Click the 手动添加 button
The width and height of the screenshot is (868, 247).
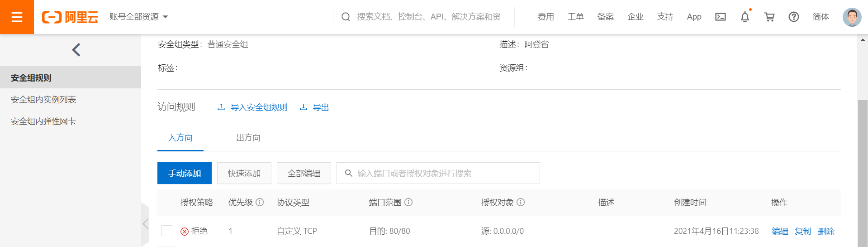click(184, 173)
